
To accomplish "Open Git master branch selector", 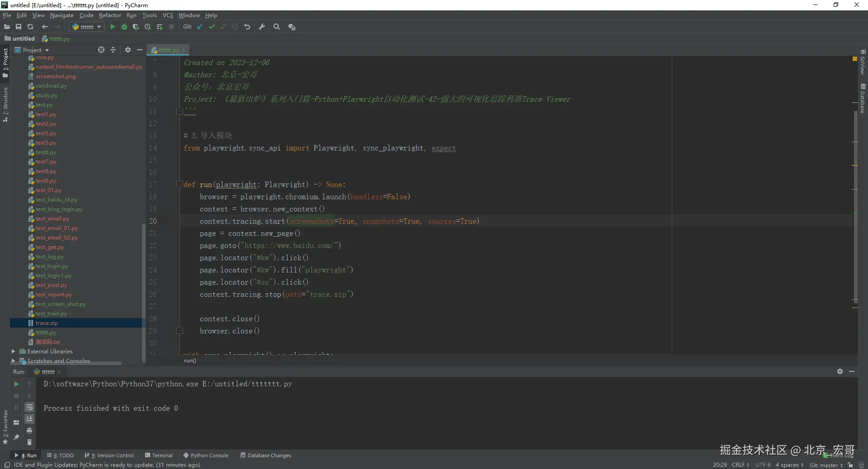I will (826, 465).
